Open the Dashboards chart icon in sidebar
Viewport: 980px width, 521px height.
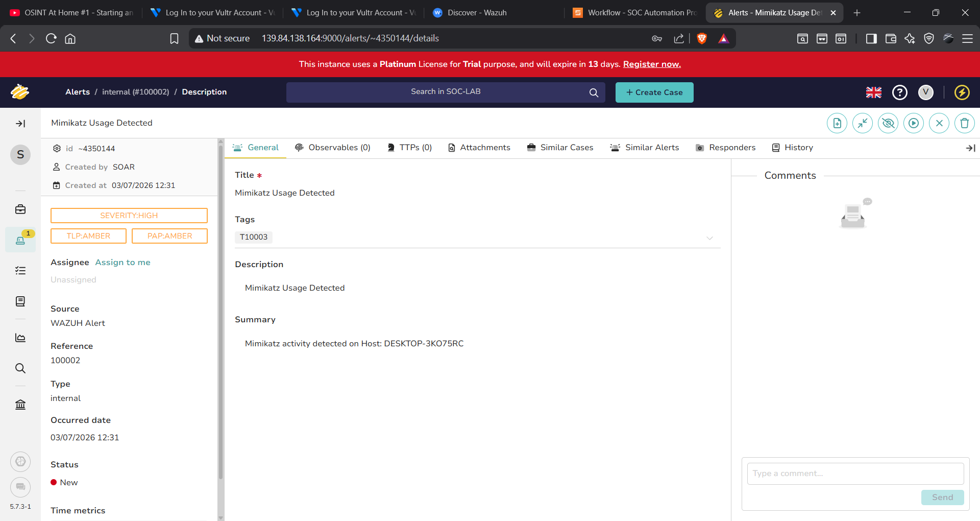20,338
